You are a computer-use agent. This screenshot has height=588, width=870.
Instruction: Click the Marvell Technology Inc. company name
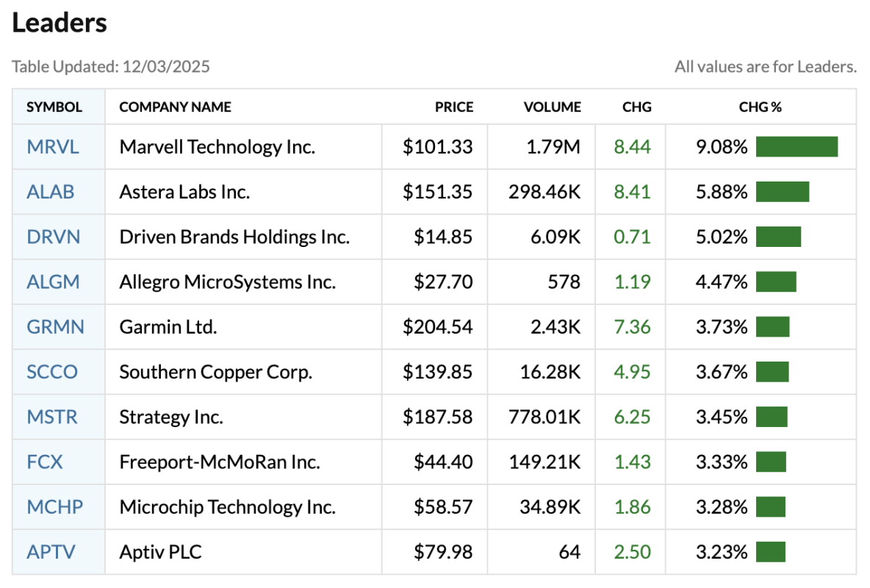pos(217,147)
